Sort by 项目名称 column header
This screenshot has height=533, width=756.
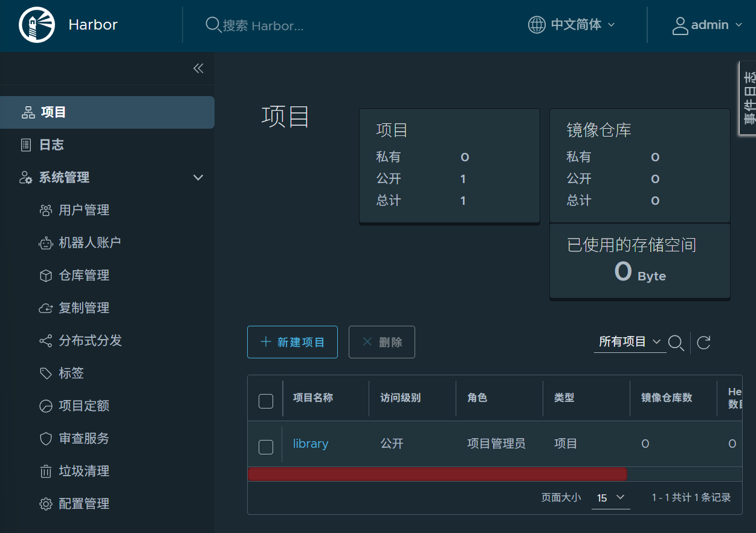pos(313,398)
